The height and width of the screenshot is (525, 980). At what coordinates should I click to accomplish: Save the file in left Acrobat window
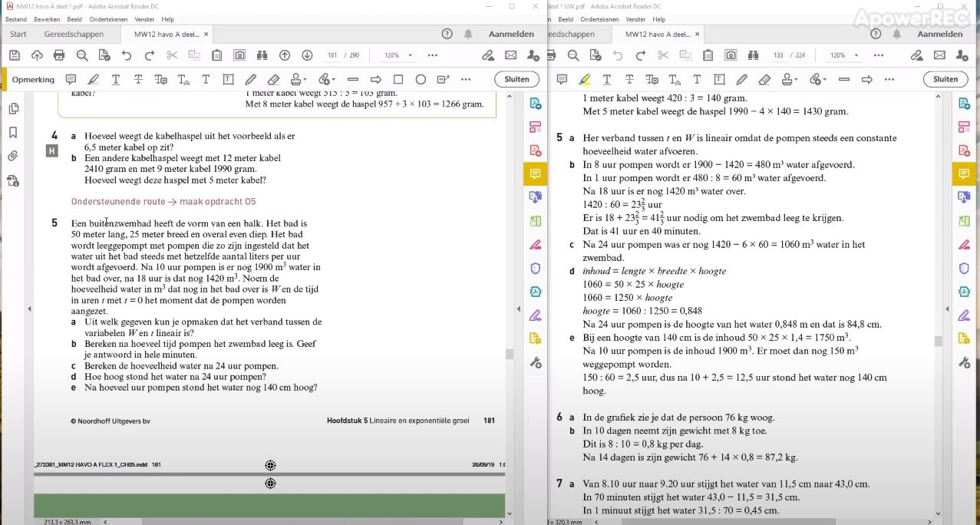(14, 55)
